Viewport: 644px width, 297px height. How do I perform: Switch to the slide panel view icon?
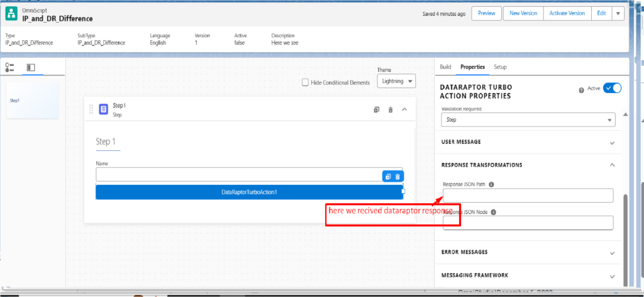pyautogui.click(x=30, y=67)
